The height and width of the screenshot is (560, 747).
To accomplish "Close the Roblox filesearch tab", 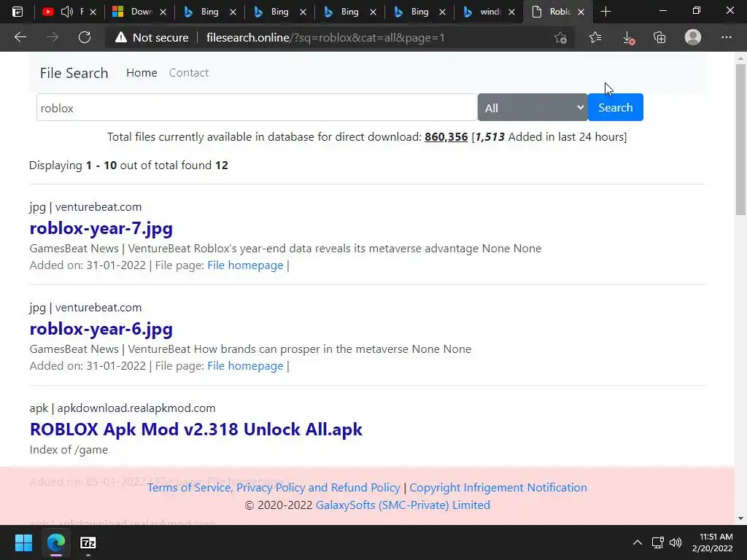I will (x=581, y=12).
